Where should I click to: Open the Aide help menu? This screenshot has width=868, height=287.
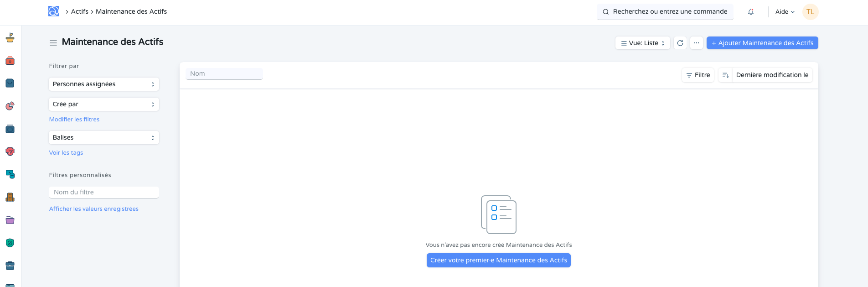[x=785, y=12]
